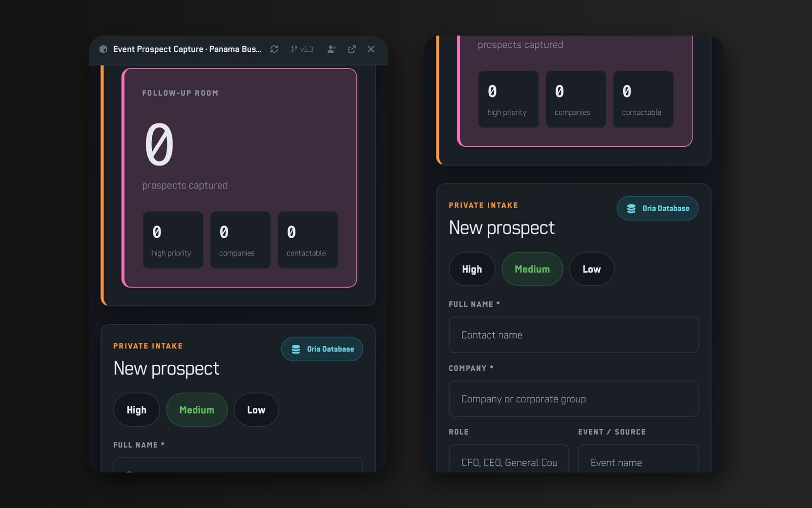Click contactable stat card in left panel
The width and height of the screenshot is (812, 508).
point(308,240)
